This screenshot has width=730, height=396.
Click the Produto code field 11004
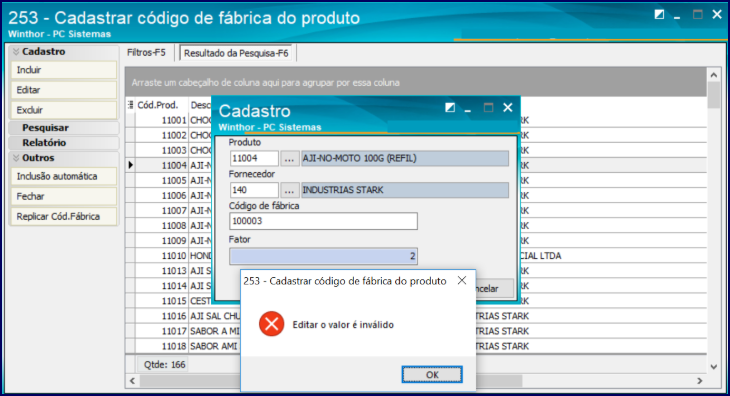254,159
